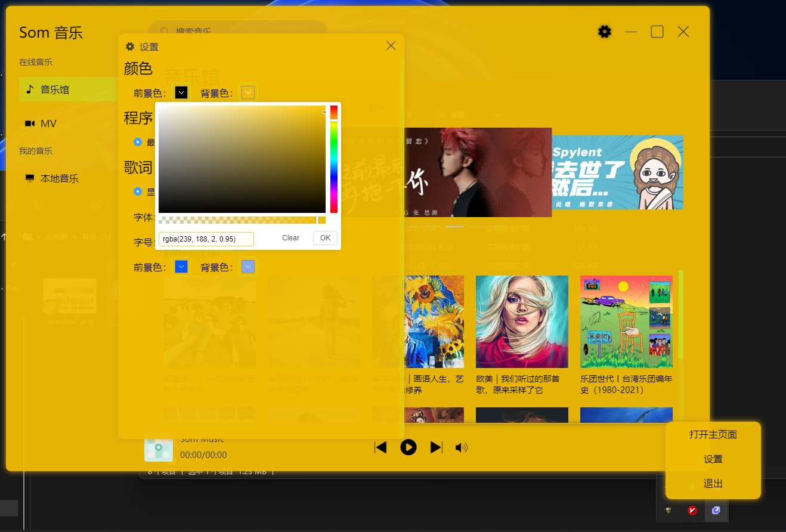
Task: Open the light-blue lyrics 背景色 color dropdown
Action: click(248, 267)
